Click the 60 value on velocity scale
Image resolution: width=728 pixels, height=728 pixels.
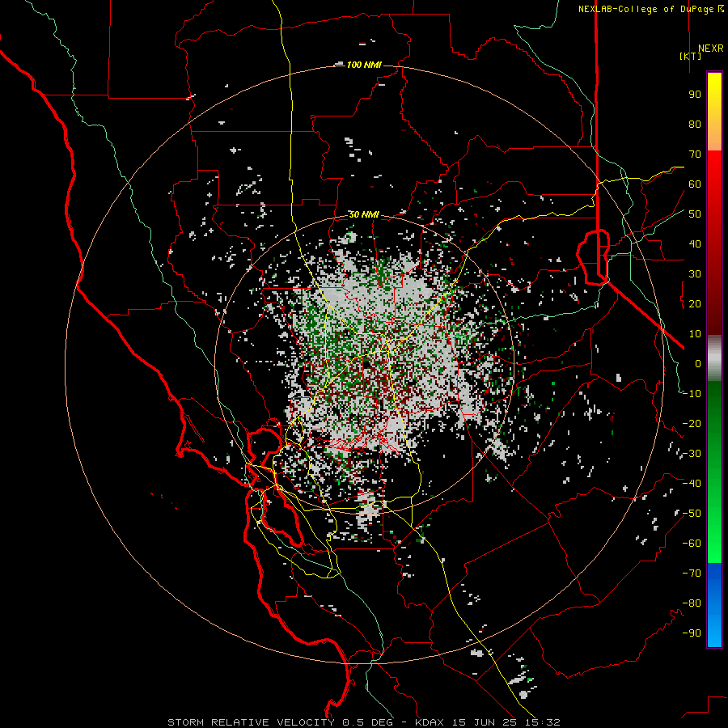pyautogui.click(x=695, y=184)
